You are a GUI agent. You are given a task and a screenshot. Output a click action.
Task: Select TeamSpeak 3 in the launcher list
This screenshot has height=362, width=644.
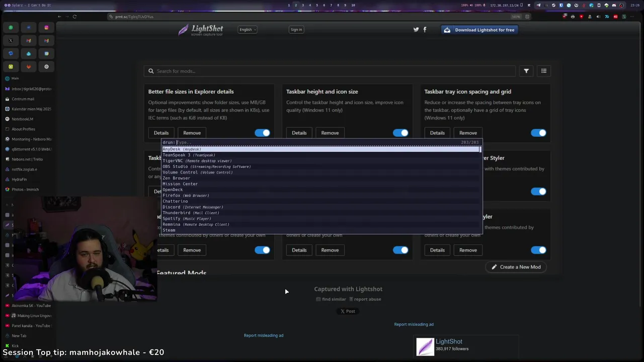click(x=321, y=155)
